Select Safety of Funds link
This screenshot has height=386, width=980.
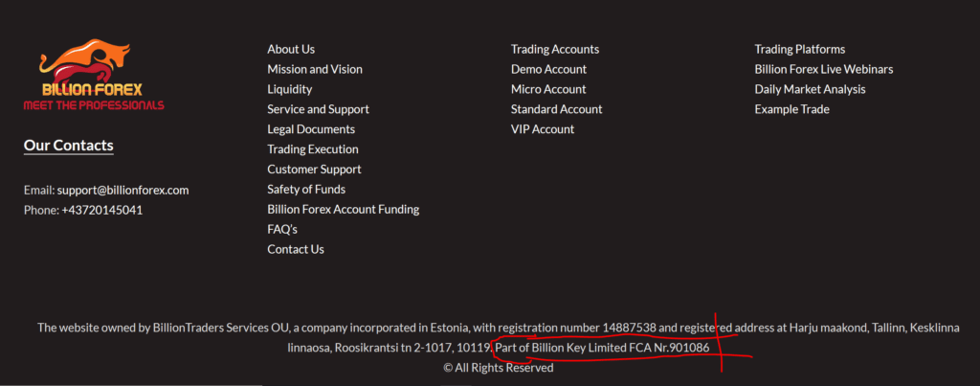pyautogui.click(x=306, y=190)
